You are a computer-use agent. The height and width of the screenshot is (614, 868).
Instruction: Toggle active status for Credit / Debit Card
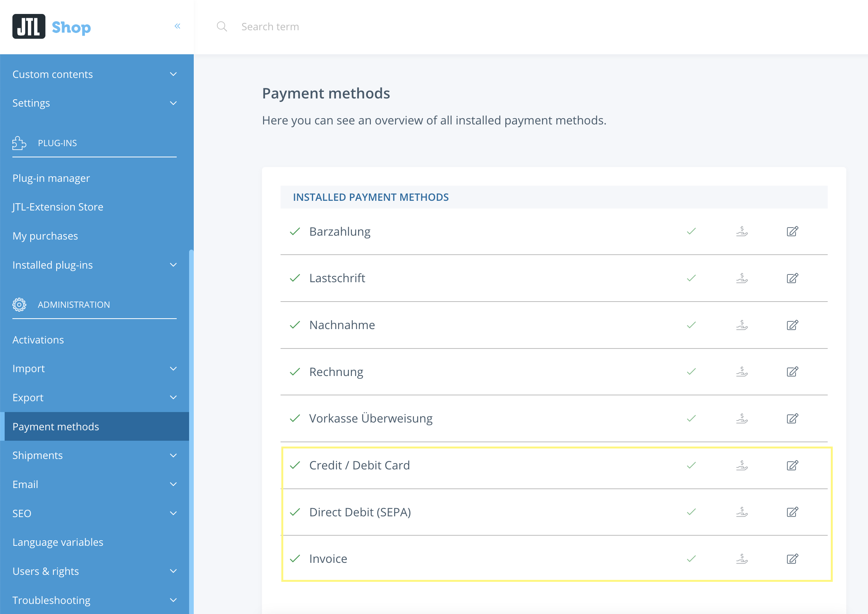pos(691,465)
